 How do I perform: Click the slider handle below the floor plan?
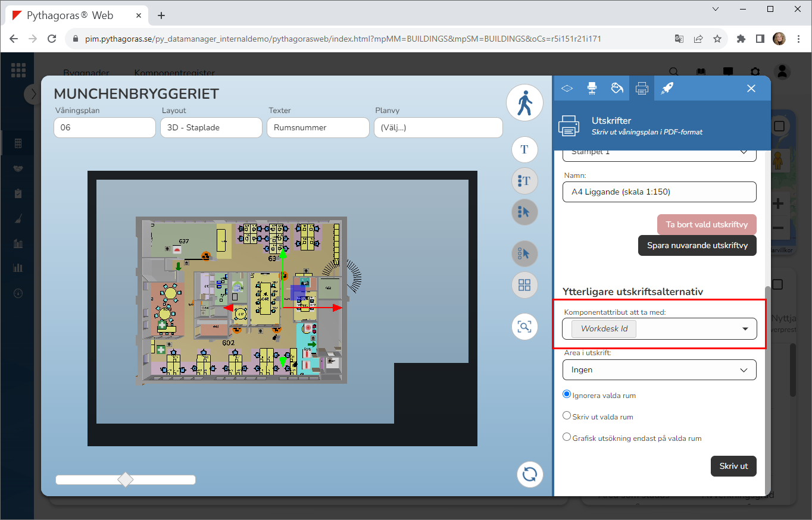pos(126,480)
